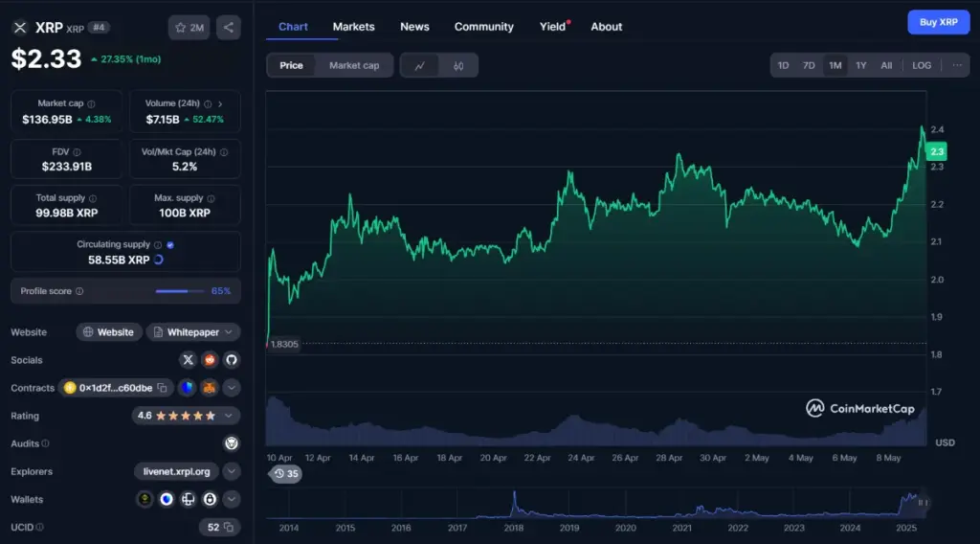Set chart range to 1Y
This screenshot has width=980, height=544.
pos(860,65)
